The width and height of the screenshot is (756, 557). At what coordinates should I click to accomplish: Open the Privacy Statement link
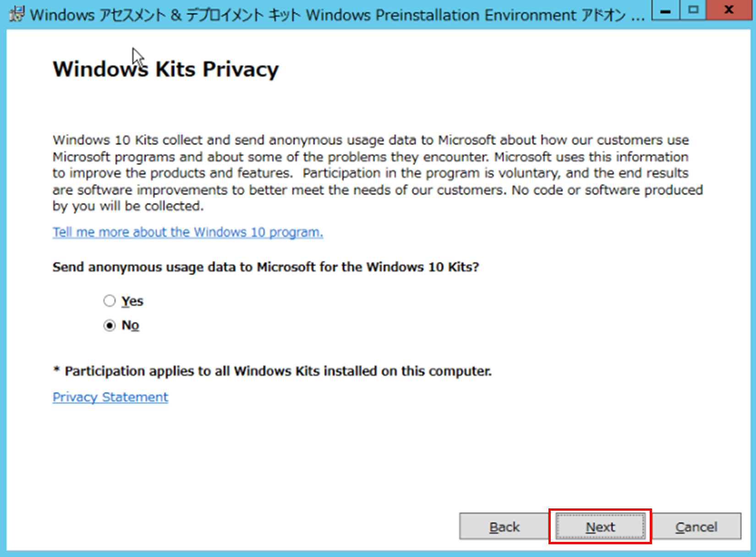(110, 397)
